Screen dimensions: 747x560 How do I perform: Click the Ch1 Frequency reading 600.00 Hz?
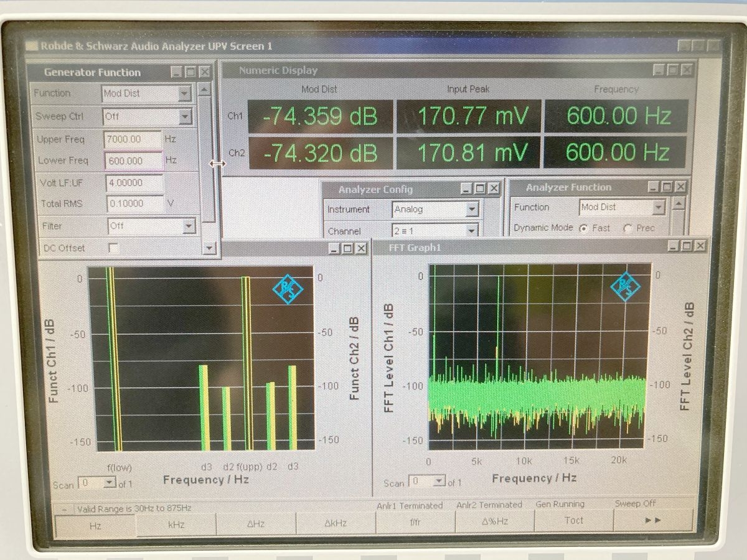point(618,115)
